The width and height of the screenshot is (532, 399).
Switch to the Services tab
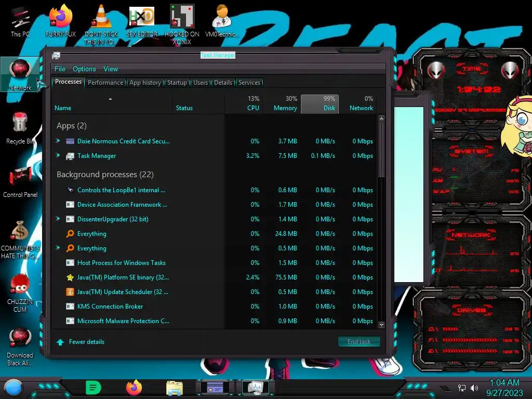pos(249,83)
